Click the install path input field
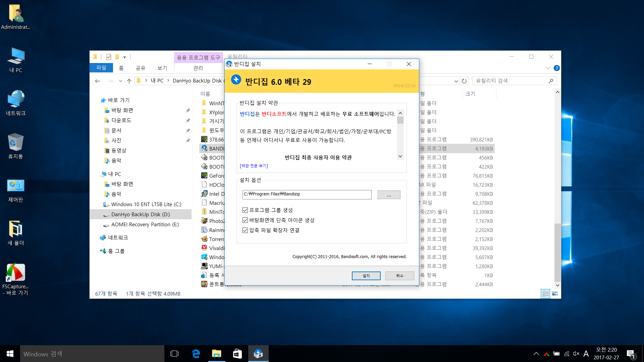The height and width of the screenshot is (362, 644). pos(307,194)
